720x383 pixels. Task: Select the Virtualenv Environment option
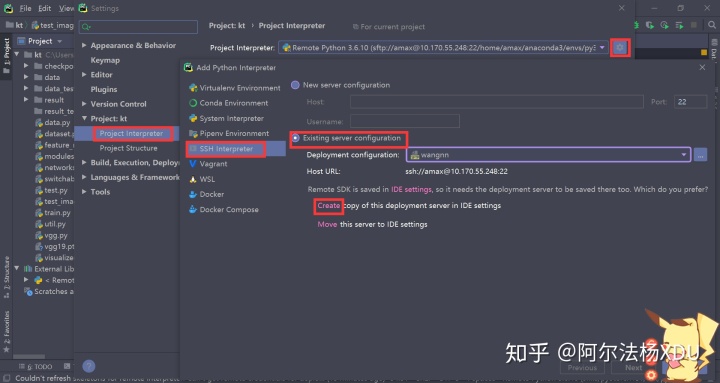tap(235, 88)
